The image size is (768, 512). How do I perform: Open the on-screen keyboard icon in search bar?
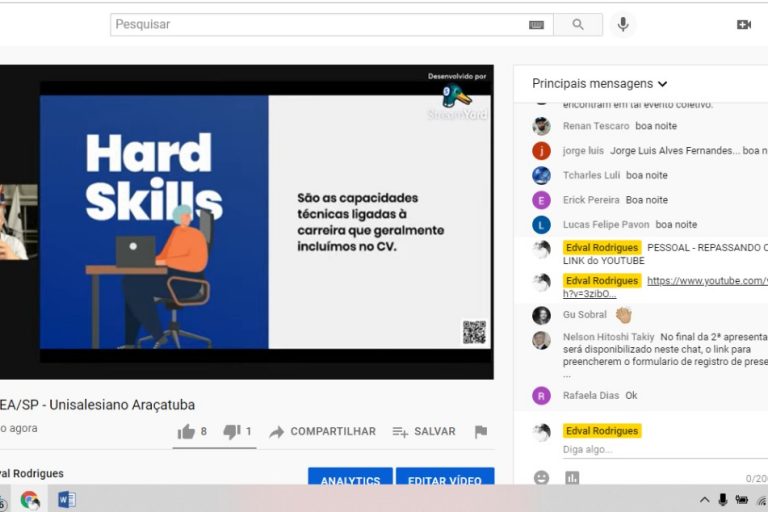[x=536, y=25]
